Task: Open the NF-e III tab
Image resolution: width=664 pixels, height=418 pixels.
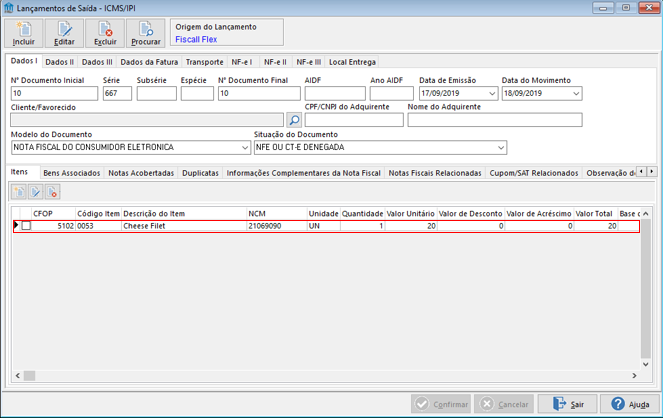Action: (x=309, y=62)
